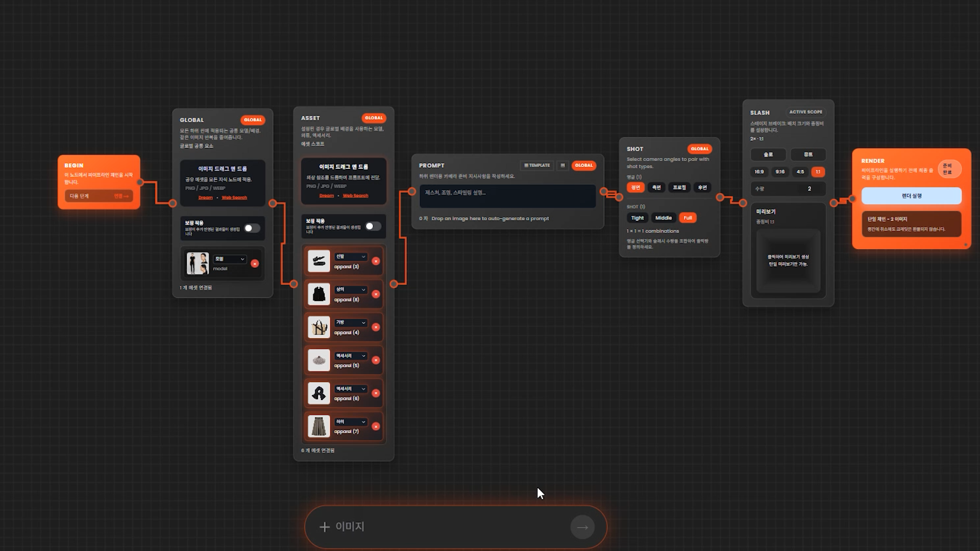Click the small icon button next to TEMPLATE
980x551 pixels.
(x=562, y=165)
